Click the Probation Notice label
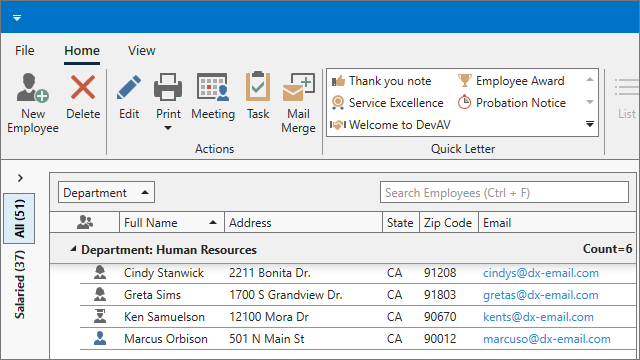The image size is (640, 360). [521, 103]
